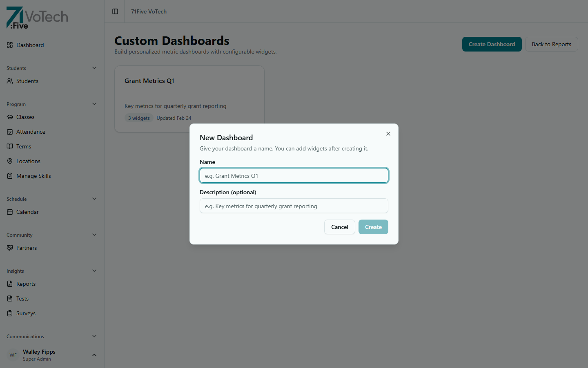
Task: Collapse the Insights section chevron
Action: click(x=94, y=271)
